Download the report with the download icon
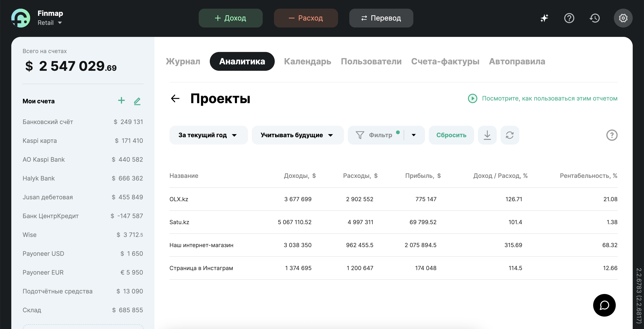This screenshot has width=644, height=329. click(487, 135)
